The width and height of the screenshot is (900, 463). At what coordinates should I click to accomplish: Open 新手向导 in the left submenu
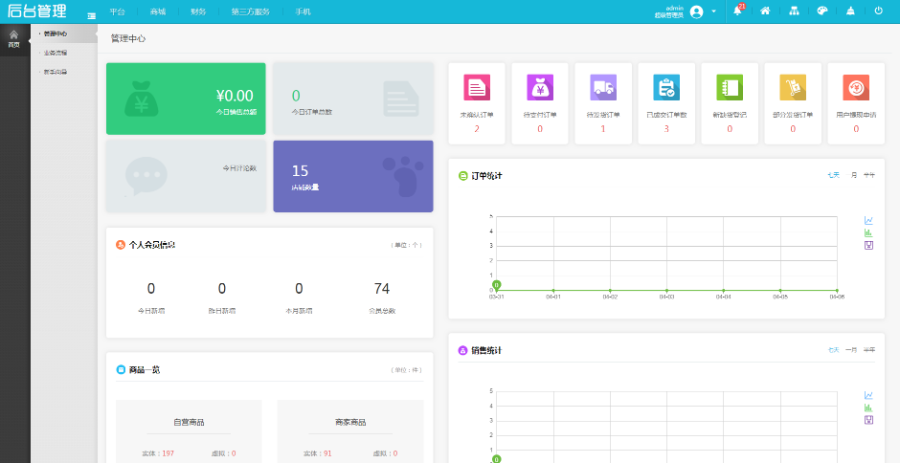click(56, 72)
